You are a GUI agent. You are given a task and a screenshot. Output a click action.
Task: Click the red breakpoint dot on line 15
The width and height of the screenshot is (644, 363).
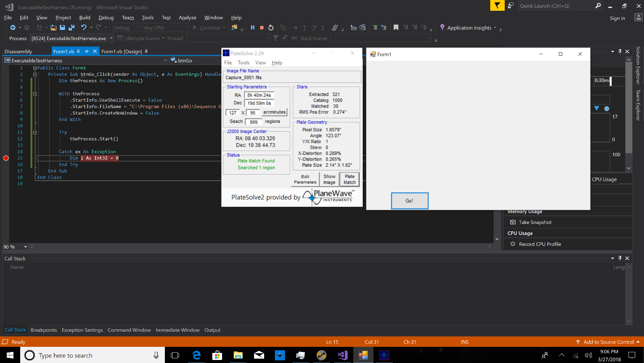6,158
